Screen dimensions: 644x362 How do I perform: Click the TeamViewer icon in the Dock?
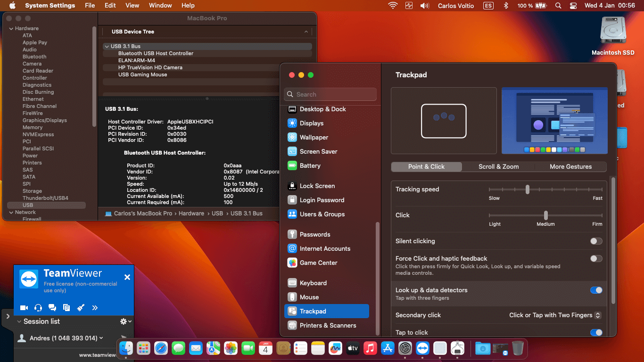pos(423,348)
